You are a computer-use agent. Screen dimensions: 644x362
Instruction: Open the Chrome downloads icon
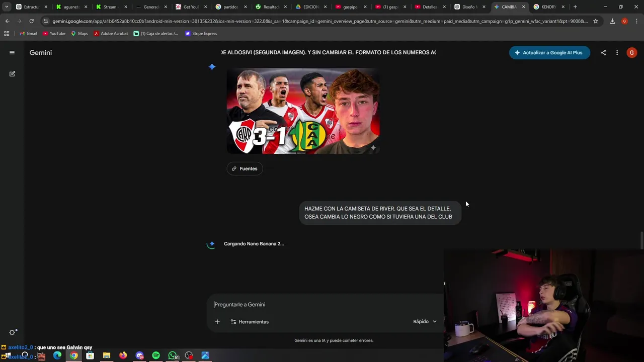pyautogui.click(x=612, y=21)
